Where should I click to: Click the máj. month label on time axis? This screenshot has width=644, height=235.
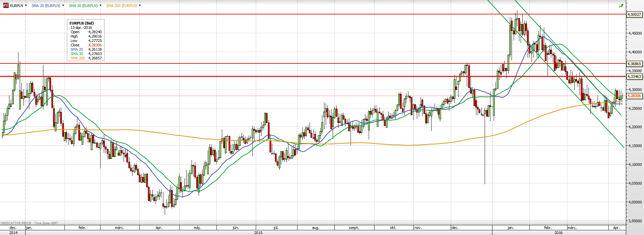point(197,228)
